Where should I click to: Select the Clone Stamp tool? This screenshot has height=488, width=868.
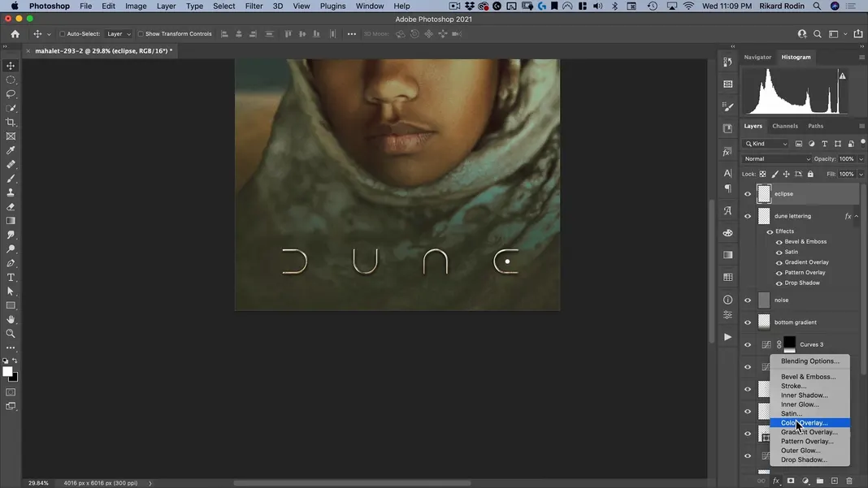[11, 192]
